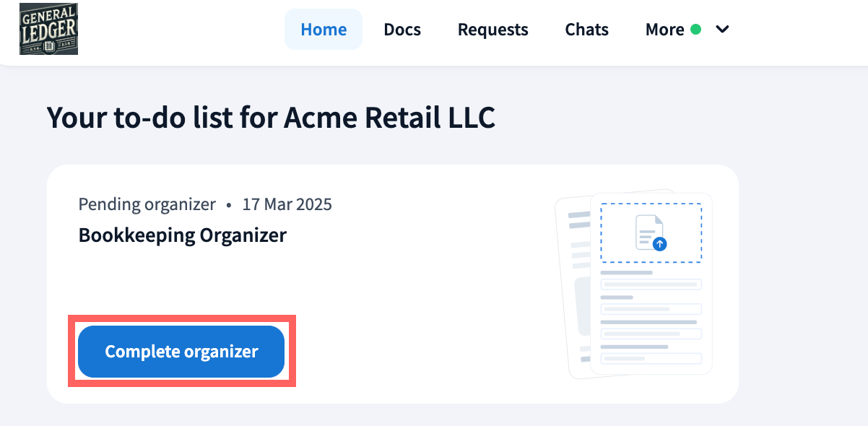Click the Acme Retail LLC to-do heading
The height and width of the screenshot is (426, 868).
271,117
